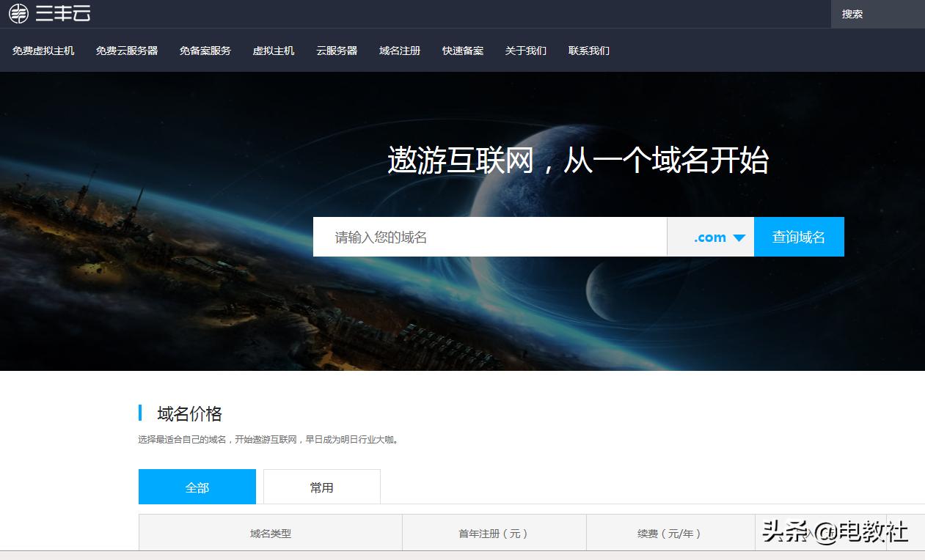The width and height of the screenshot is (925, 560).
Task: Open the 免费云服务器 menu item
Action: point(126,50)
